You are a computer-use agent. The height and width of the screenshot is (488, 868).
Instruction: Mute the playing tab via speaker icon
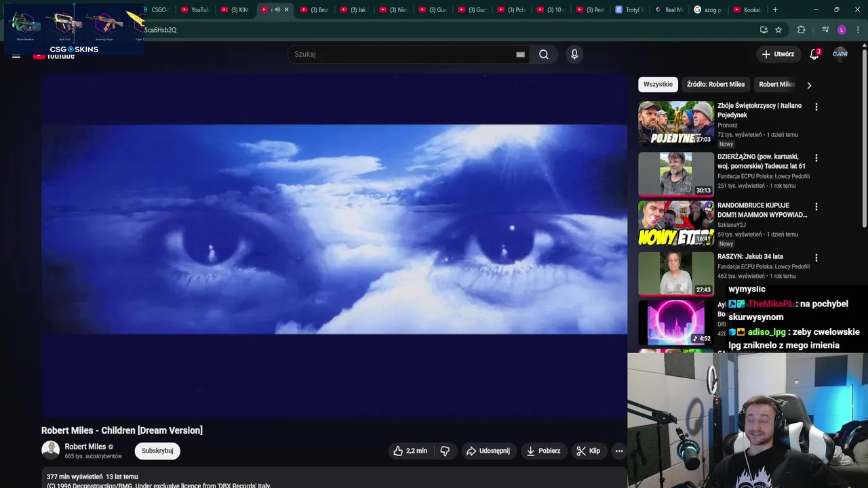277,9
